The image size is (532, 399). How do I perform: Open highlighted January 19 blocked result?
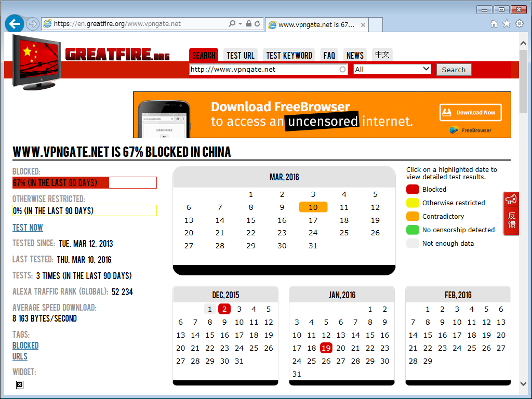[x=326, y=348]
